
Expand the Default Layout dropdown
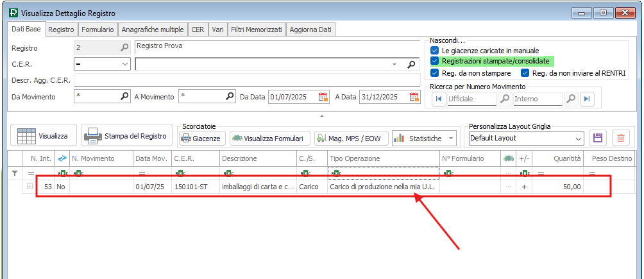pos(578,138)
